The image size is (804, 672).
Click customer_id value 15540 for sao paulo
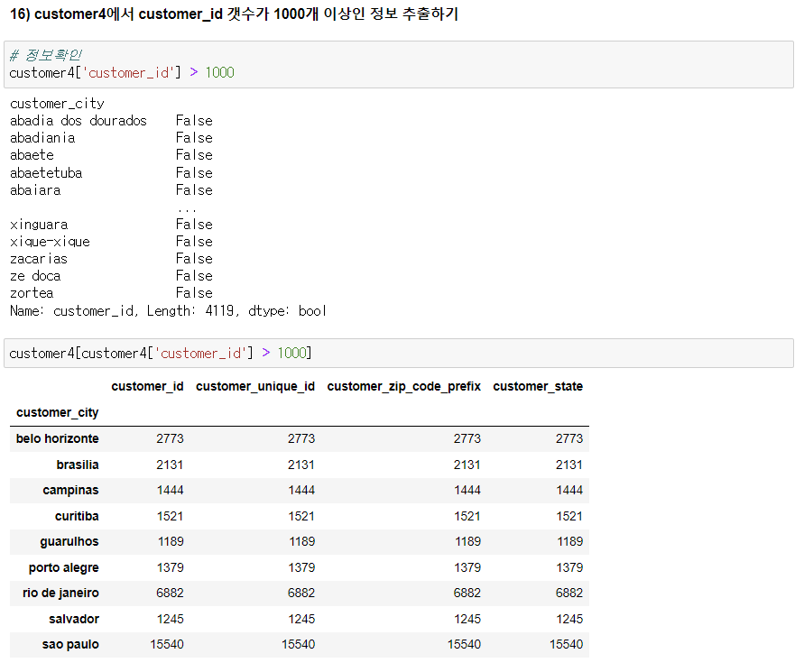[x=167, y=645]
